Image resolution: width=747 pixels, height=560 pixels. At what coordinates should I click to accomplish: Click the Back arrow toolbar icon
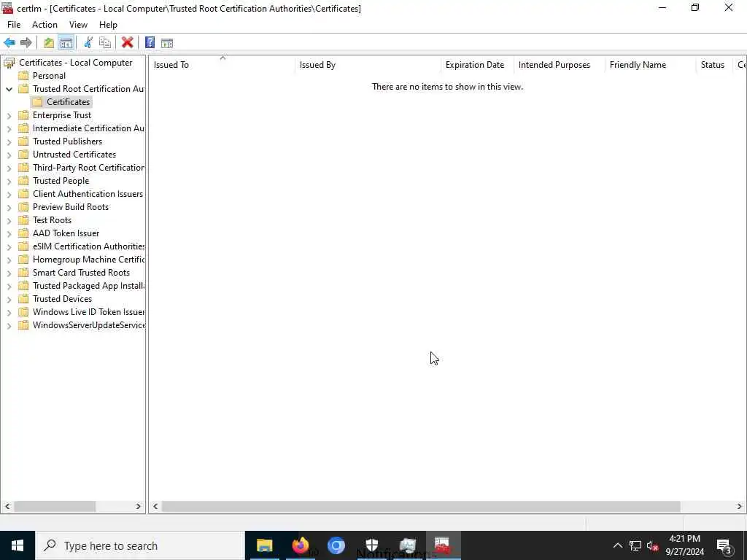coord(9,43)
